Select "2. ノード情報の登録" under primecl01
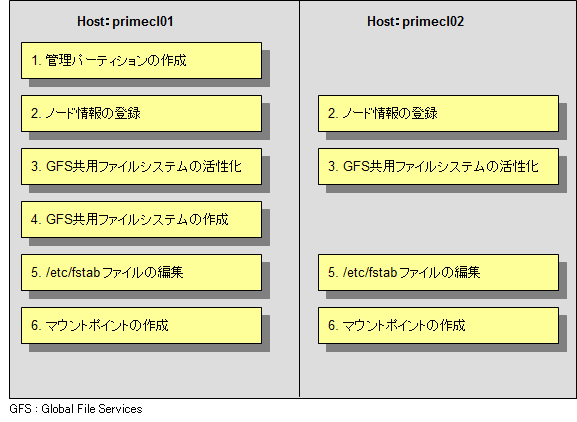 (x=141, y=113)
